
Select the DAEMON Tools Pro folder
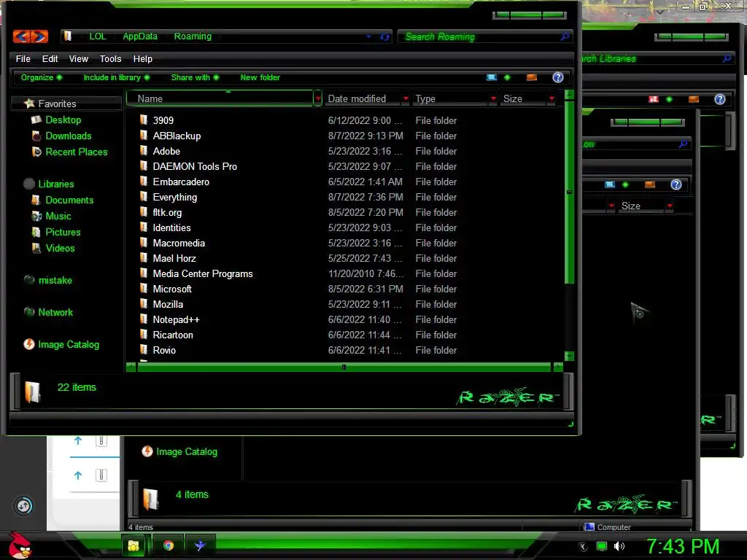[195, 167]
